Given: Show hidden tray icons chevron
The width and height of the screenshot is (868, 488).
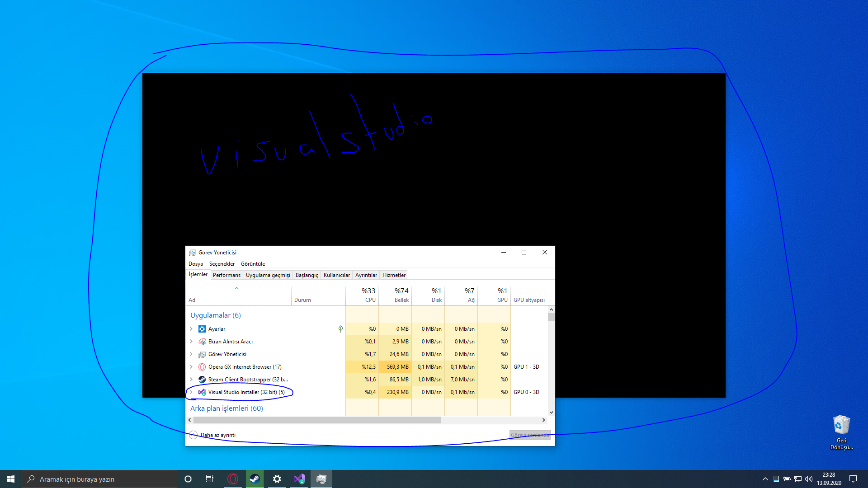Looking at the screenshot, I should click(x=765, y=479).
